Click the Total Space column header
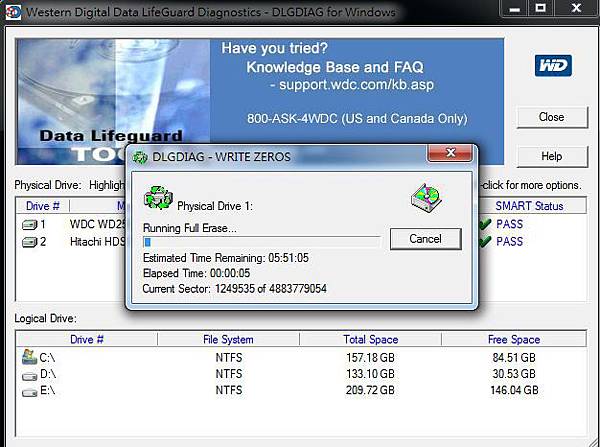The height and width of the screenshot is (447, 600). pyautogui.click(x=370, y=339)
